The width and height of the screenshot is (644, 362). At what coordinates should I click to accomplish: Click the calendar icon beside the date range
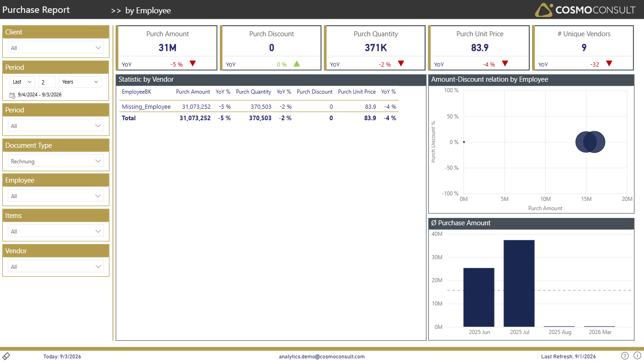(12, 95)
